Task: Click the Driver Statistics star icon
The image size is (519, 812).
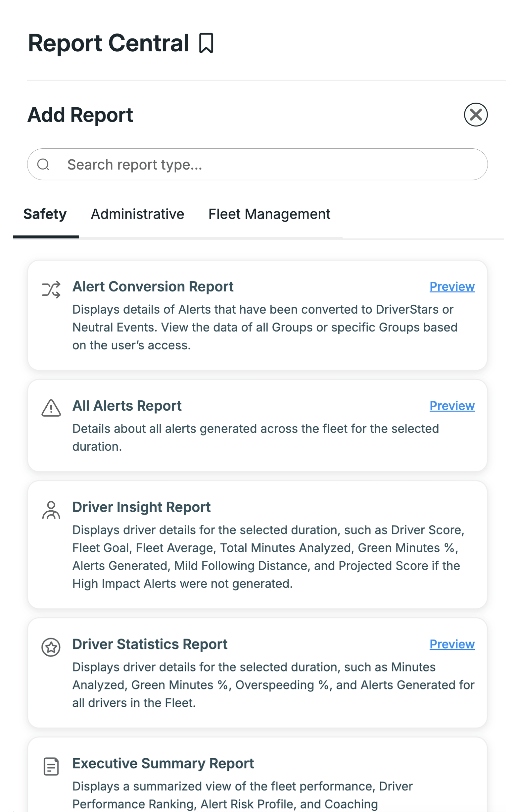Action: point(51,647)
